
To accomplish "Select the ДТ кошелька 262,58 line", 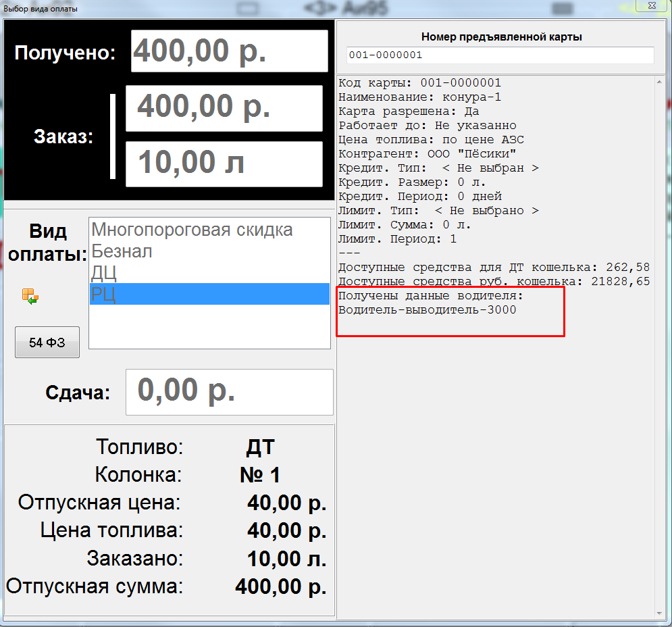I will point(494,267).
